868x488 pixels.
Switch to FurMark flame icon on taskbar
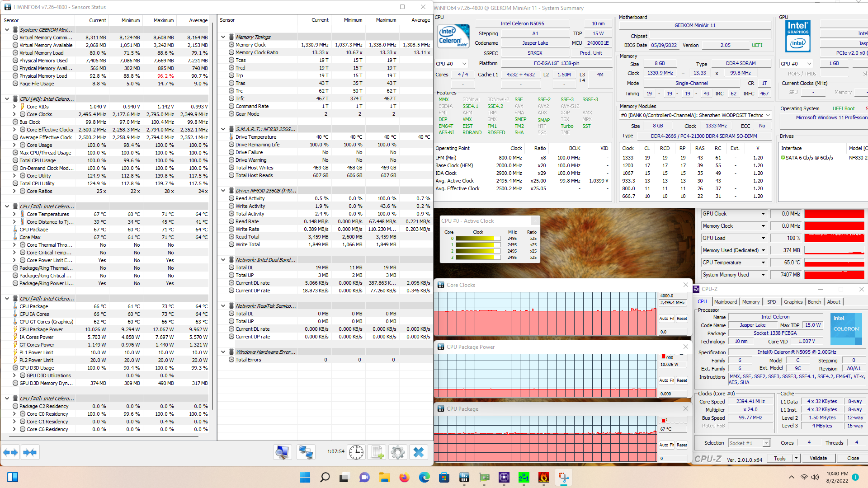[x=543, y=477]
